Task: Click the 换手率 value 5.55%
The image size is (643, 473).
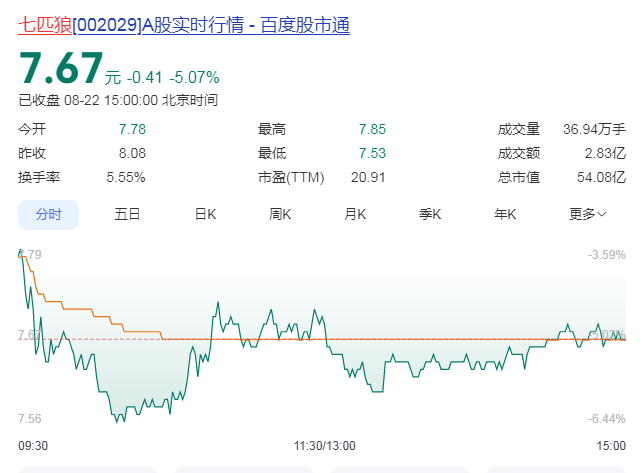Action: 126,177
